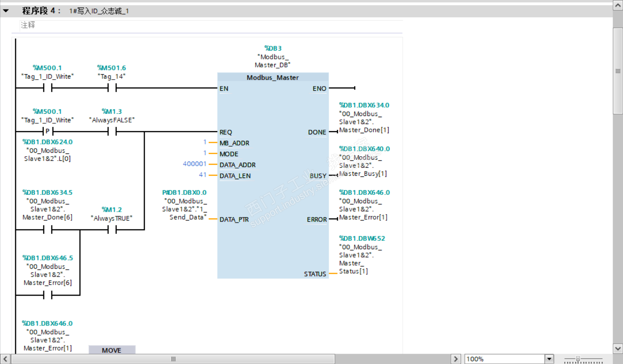Select the MODE value 1

(x=205, y=153)
